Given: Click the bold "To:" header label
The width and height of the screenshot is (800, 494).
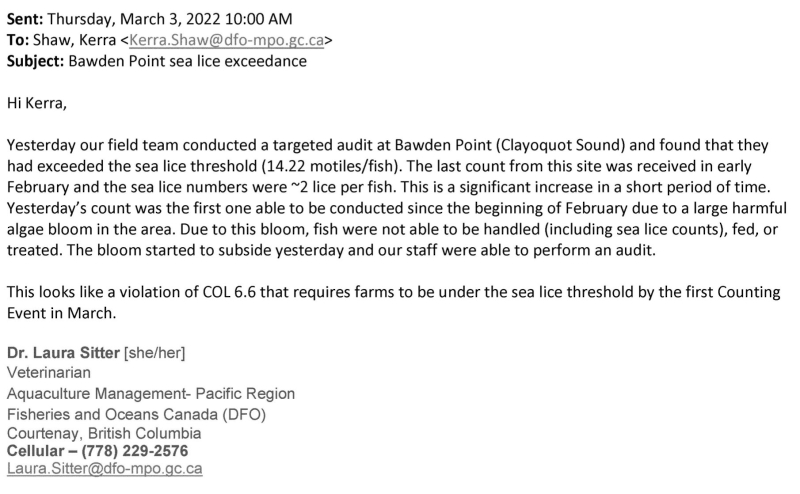Looking at the screenshot, I should click(x=19, y=41).
